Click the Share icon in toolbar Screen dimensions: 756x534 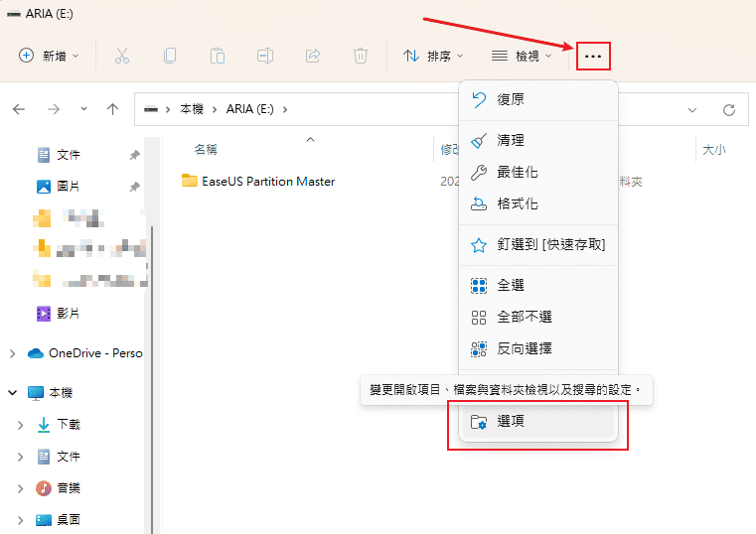(x=313, y=57)
